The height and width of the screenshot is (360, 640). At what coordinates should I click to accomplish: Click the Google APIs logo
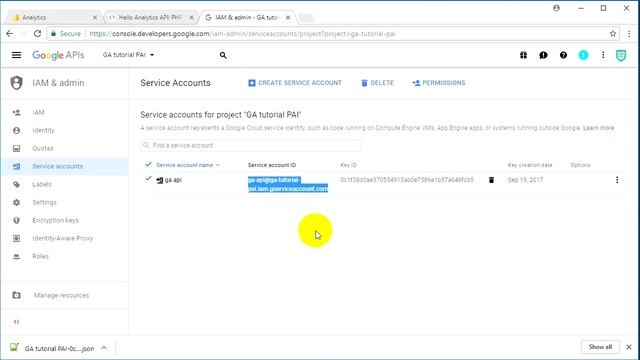tap(58, 55)
